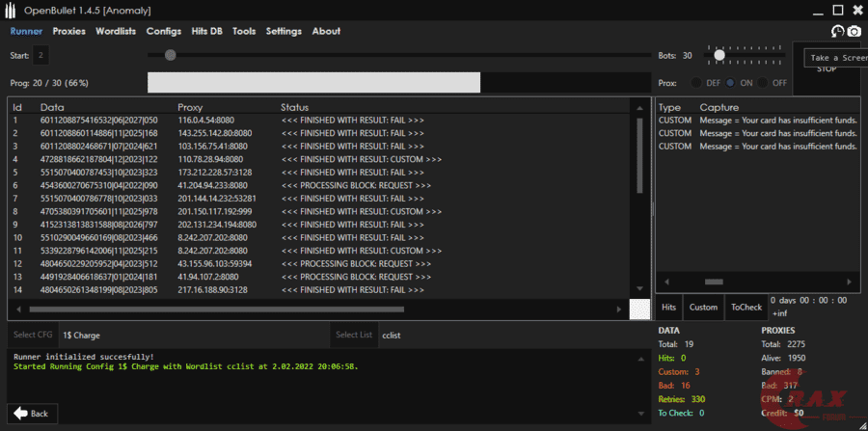Maximize the OpenBullet window

tap(837, 11)
